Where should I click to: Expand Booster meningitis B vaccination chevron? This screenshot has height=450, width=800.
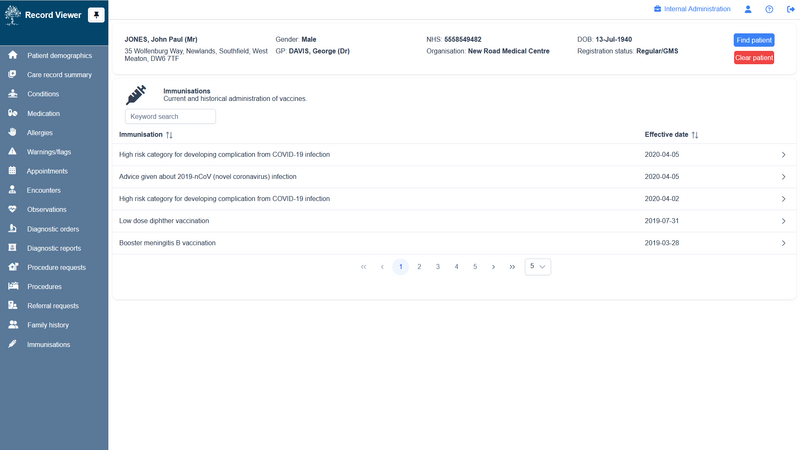[x=784, y=243]
